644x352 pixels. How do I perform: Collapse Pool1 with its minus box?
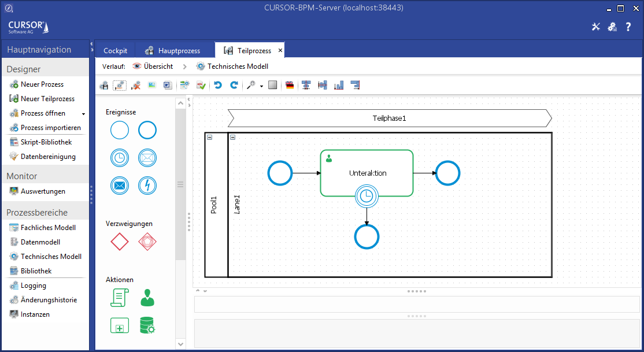click(209, 138)
